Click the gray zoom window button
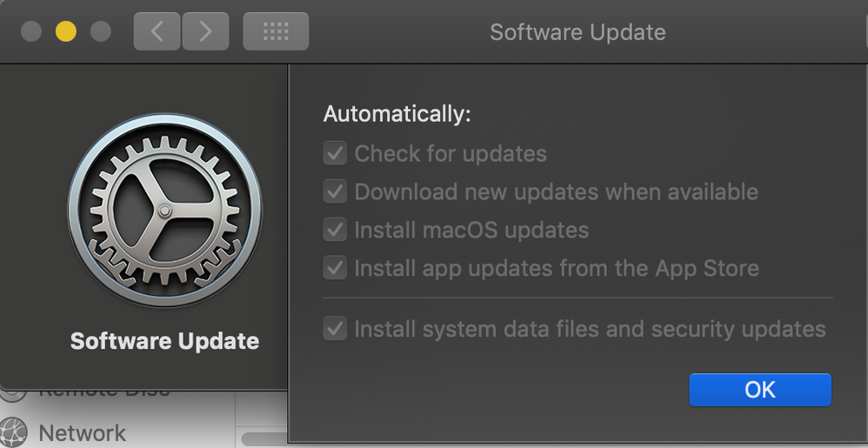The width and height of the screenshot is (868, 448). click(101, 31)
